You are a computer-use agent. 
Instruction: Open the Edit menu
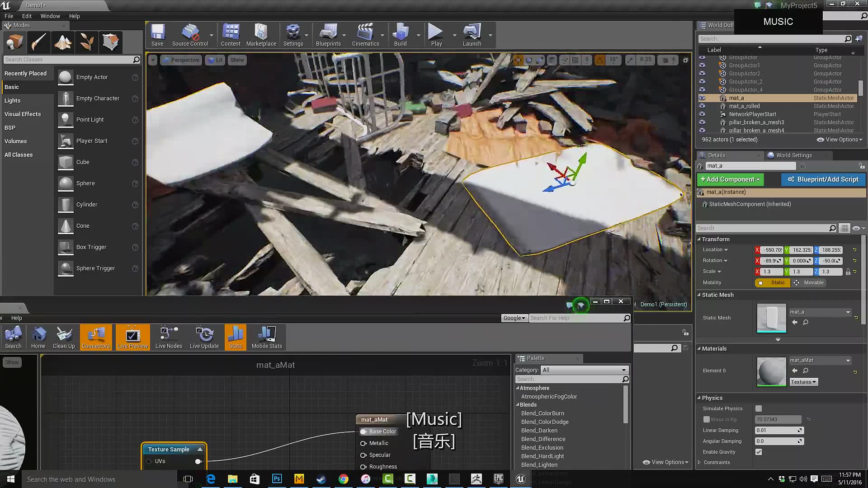click(27, 16)
